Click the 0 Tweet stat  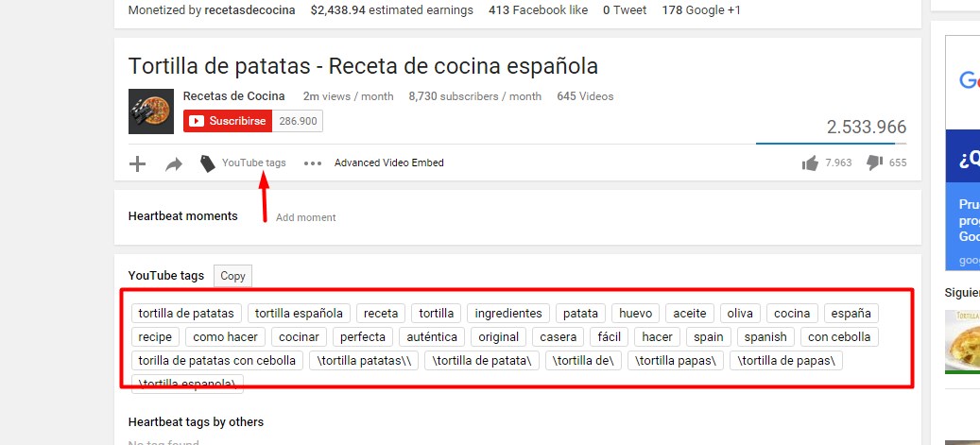point(625,10)
